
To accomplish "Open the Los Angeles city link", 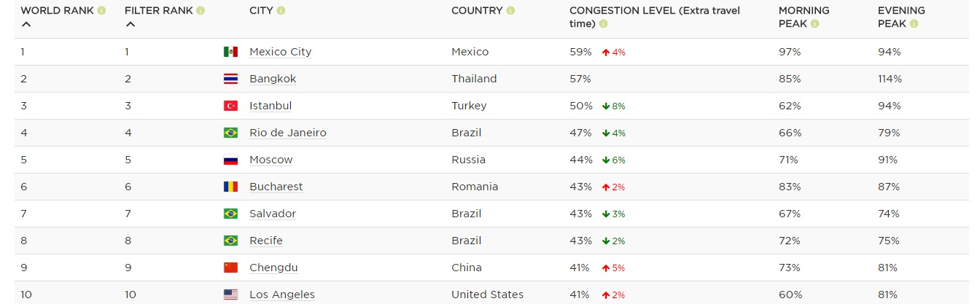I will (282, 295).
